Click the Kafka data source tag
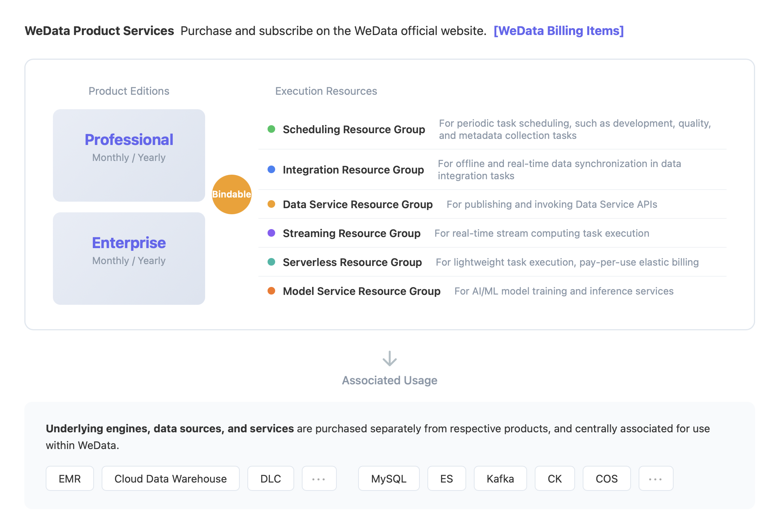Screen dimensions: 784x532 (x=500, y=478)
